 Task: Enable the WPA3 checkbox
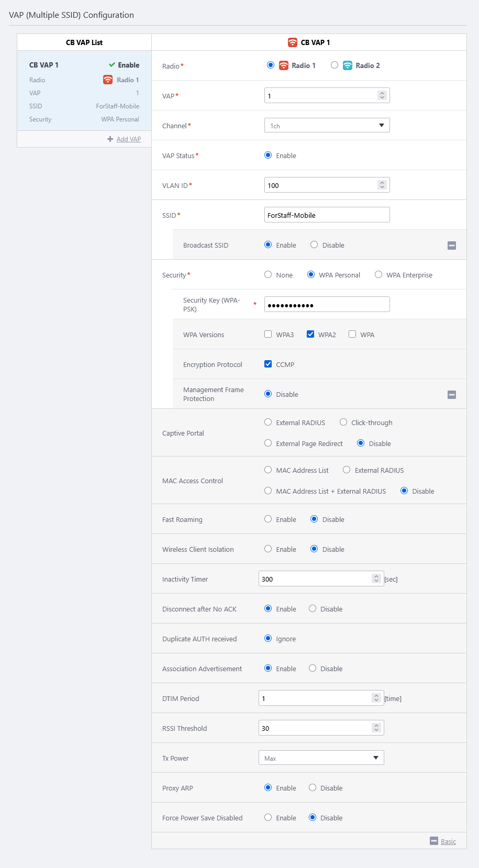click(268, 335)
